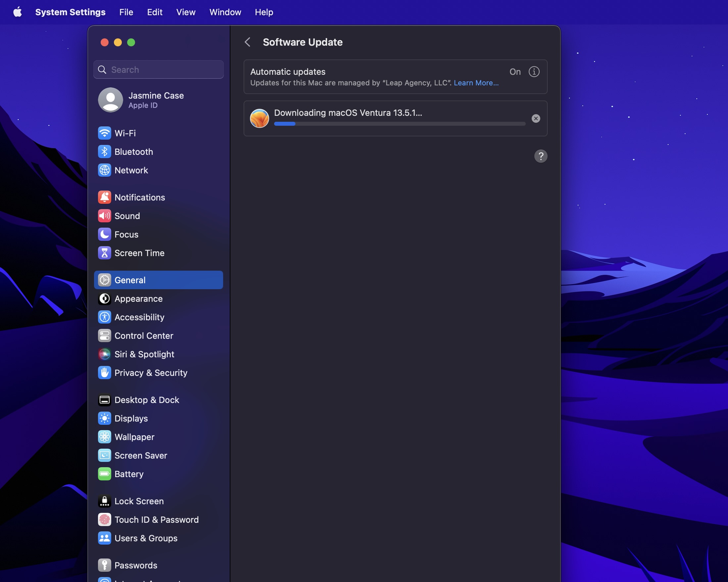728x582 pixels.
Task: Open Privacy & Security hand icon
Action: pyautogui.click(x=104, y=373)
